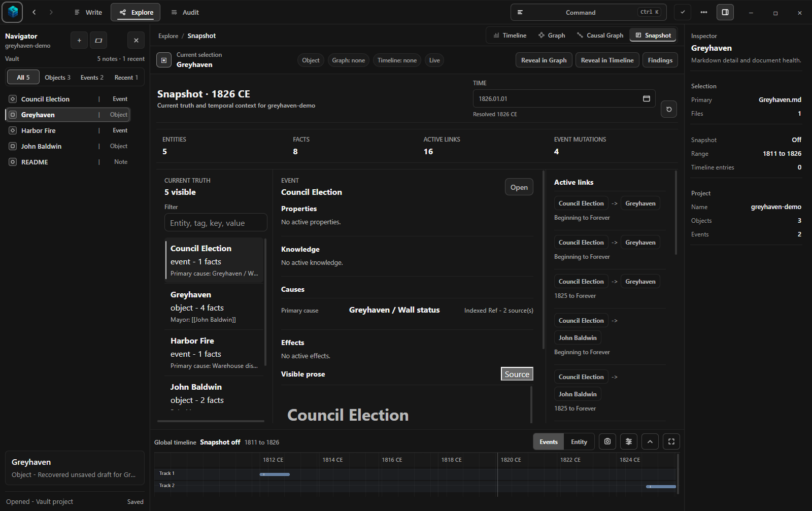This screenshot has width=812, height=511.
Task: Select the Explore mode tab
Action: pos(136,12)
